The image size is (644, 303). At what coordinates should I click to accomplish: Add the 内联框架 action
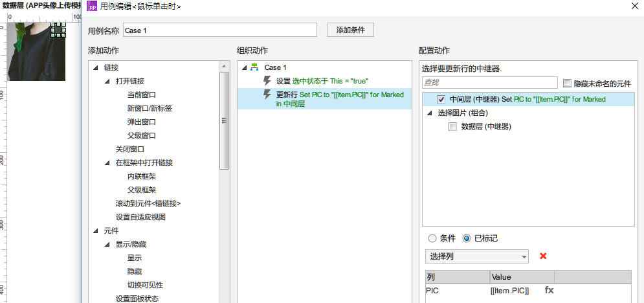click(x=142, y=177)
